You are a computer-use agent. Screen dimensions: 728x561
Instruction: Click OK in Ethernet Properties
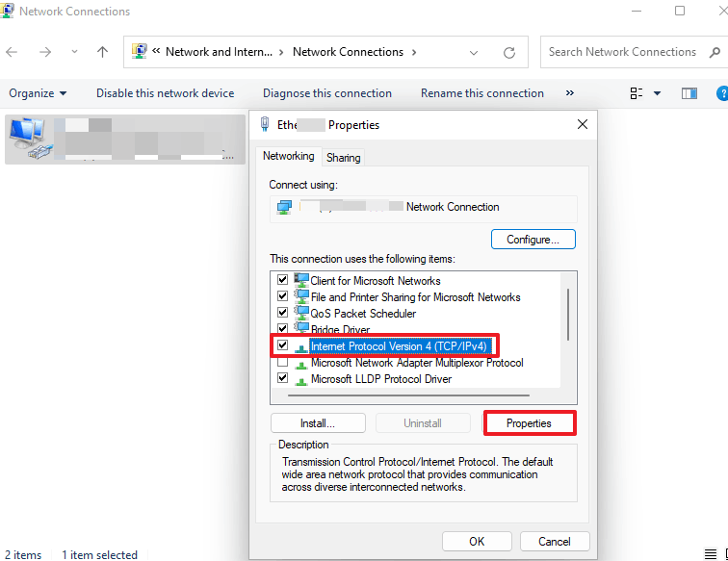(x=477, y=542)
